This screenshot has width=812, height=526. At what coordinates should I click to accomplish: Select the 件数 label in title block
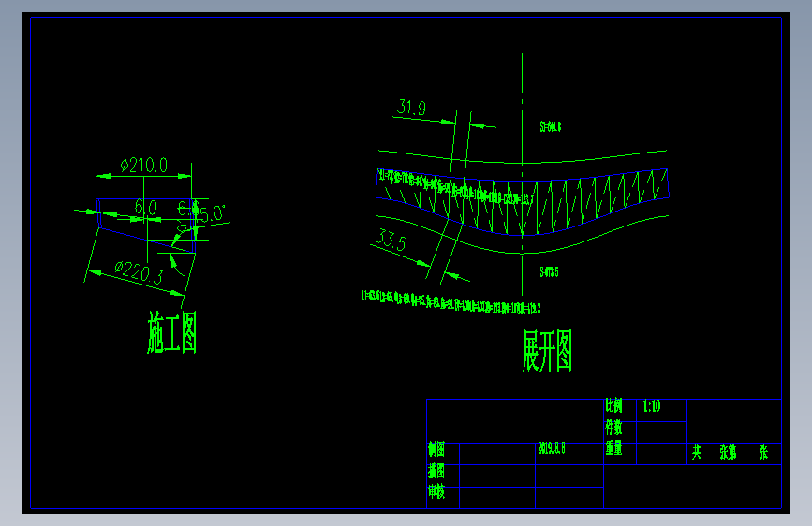pos(613,427)
